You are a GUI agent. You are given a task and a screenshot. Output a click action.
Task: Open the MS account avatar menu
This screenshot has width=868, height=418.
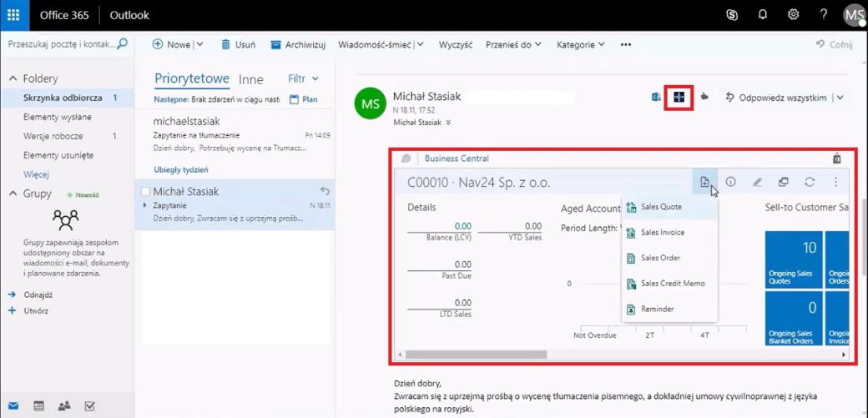pyautogui.click(x=853, y=16)
